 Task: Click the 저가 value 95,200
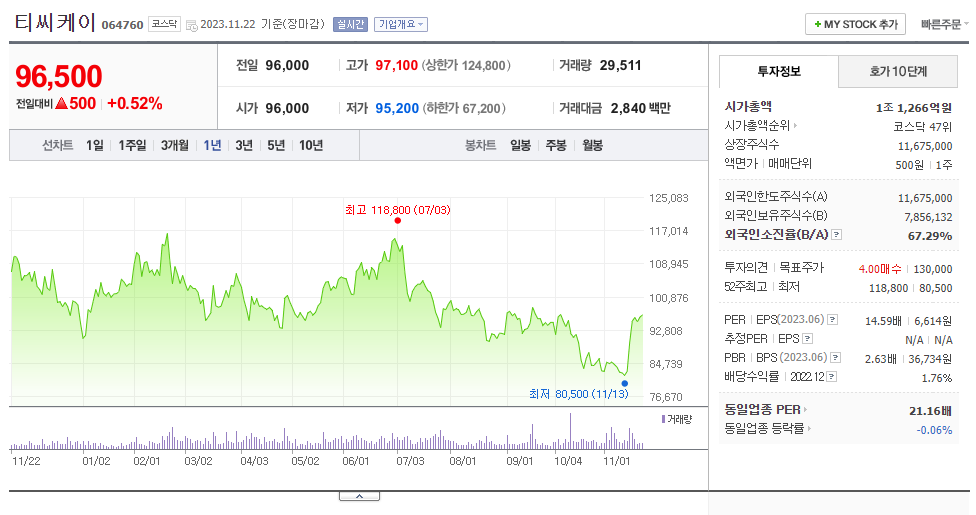pos(397,108)
